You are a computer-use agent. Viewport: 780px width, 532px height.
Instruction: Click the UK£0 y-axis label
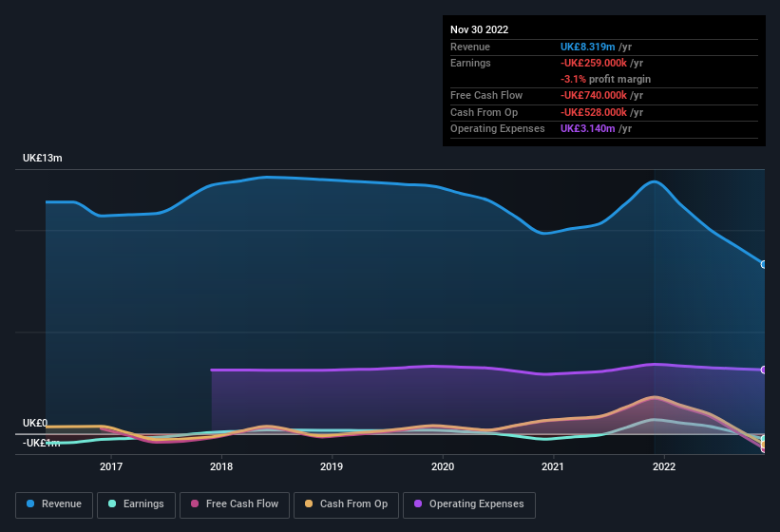(x=35, y=423)
